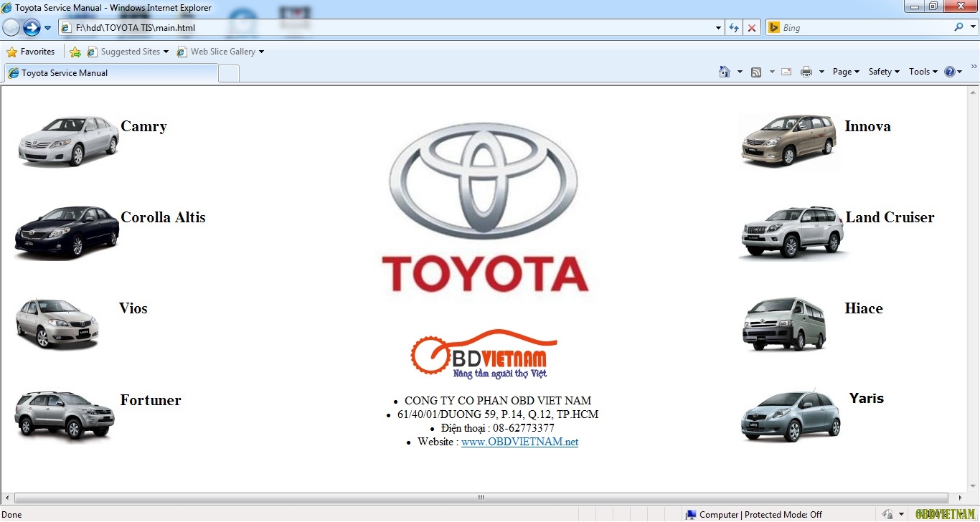Click the Bing search box

(x=864, y=28)
